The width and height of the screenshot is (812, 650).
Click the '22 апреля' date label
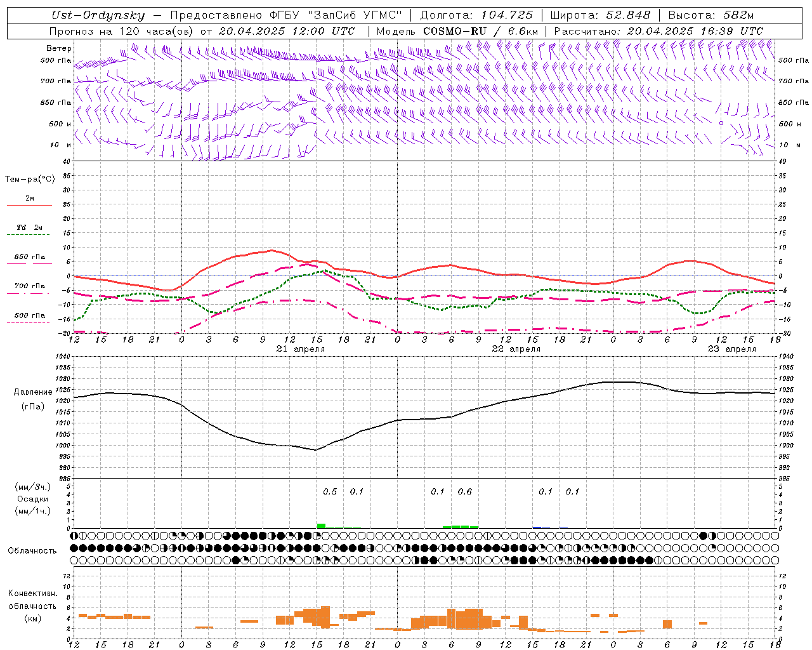point(516,349)
